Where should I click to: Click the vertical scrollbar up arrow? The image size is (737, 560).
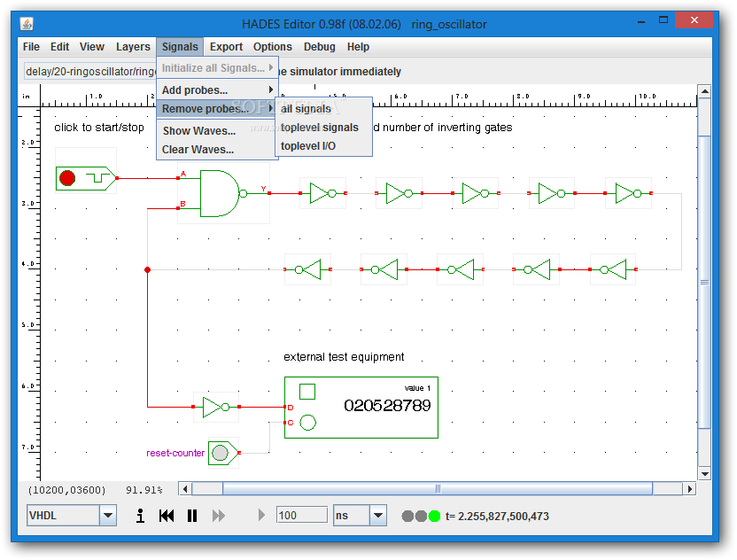coord(704,91)
